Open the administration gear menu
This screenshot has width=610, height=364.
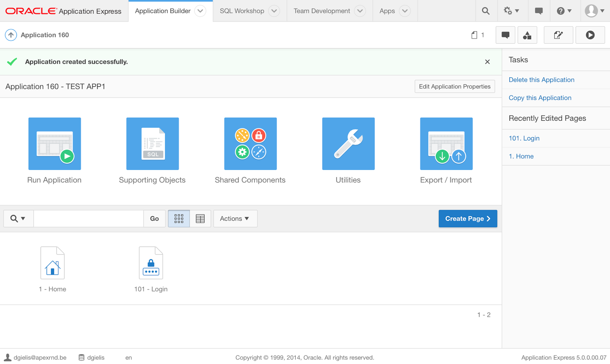tap(511, 11)
